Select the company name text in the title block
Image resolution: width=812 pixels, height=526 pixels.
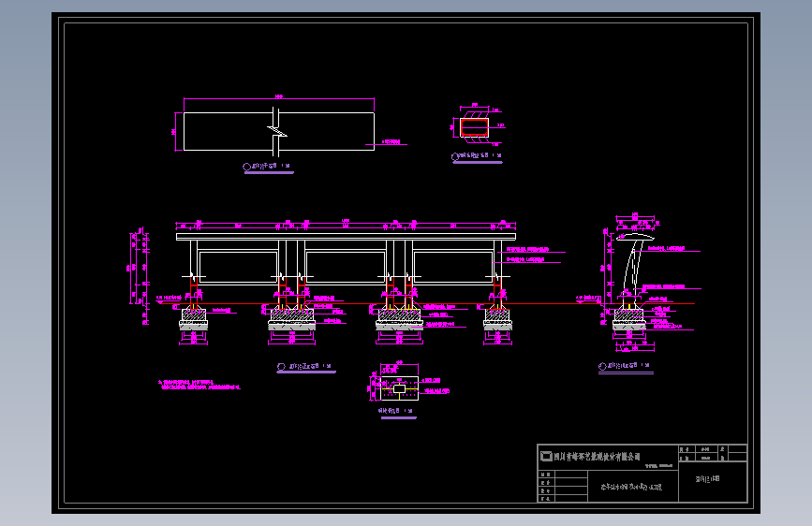coord(598,457)
